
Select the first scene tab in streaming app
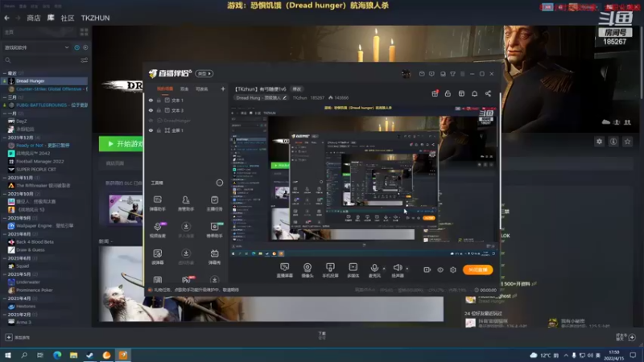(x=165, y=89)
